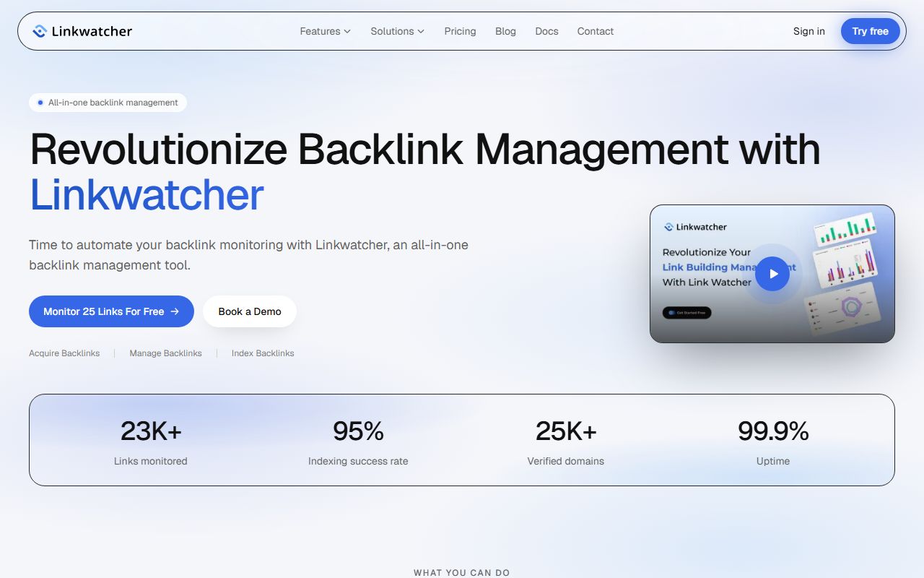Select the Acquire Backlinks link
Image resolution: width=924 pixels, height=578 pixels.
point(64,353)
